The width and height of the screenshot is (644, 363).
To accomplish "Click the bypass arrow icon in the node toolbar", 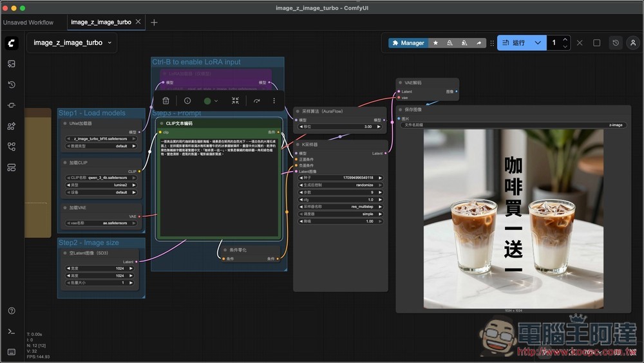I will 256,101.
